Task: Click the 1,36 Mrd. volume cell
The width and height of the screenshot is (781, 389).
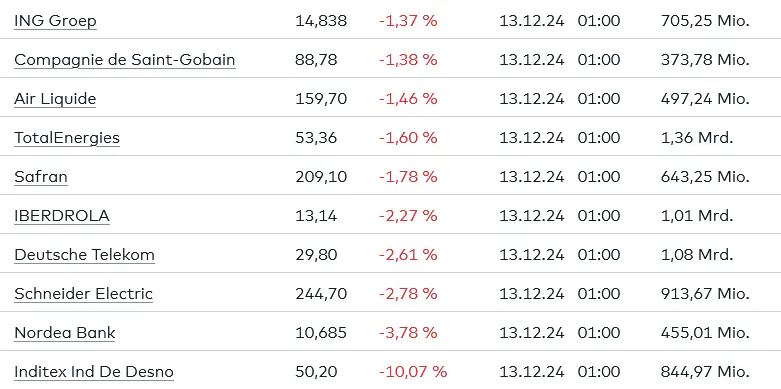Action: pos(697,138)
